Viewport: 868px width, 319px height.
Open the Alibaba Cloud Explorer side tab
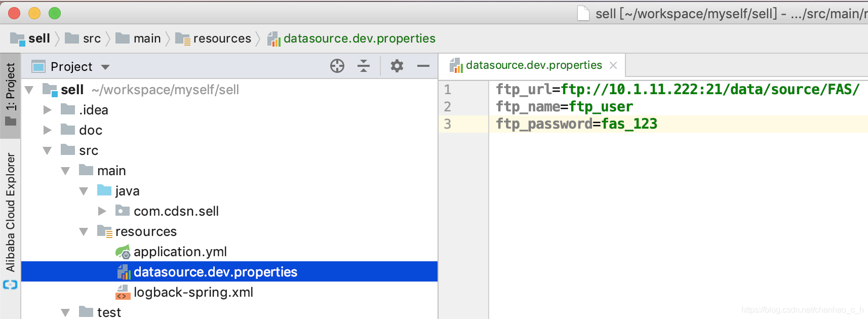(10, 213)
